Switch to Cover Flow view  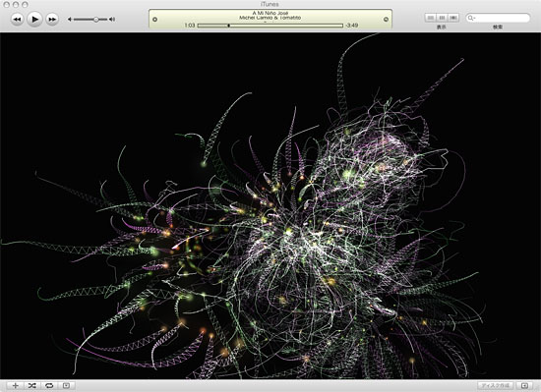click(453, 18)
